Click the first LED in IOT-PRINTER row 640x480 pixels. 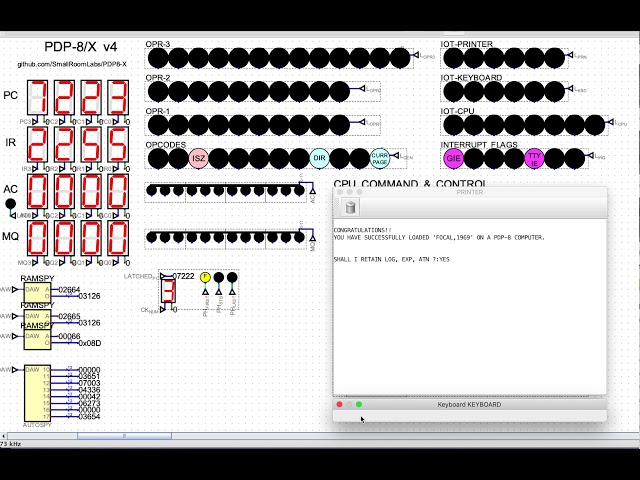coord(454,58)
